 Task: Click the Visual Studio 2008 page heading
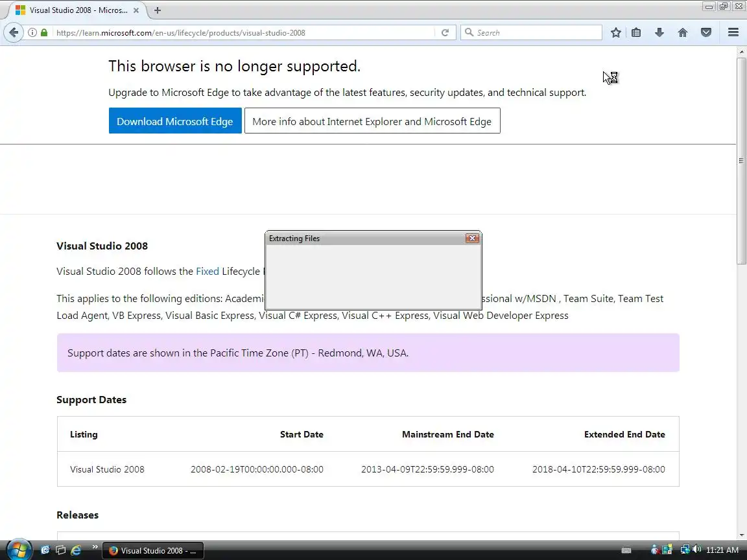pyautogui.click(x=102, y=246)
